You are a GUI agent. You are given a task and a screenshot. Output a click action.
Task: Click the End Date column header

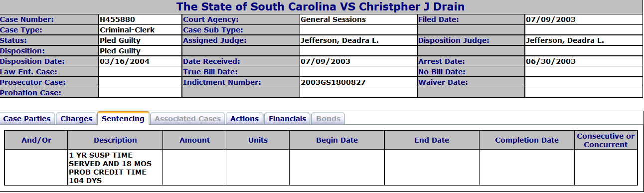click(x=432, y=140)
